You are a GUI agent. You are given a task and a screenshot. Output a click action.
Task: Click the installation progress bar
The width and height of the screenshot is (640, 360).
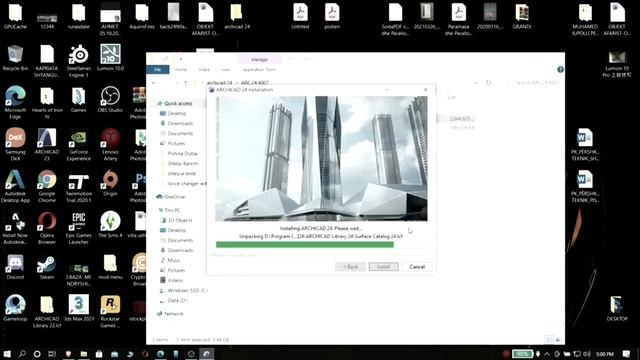point(321,244)
